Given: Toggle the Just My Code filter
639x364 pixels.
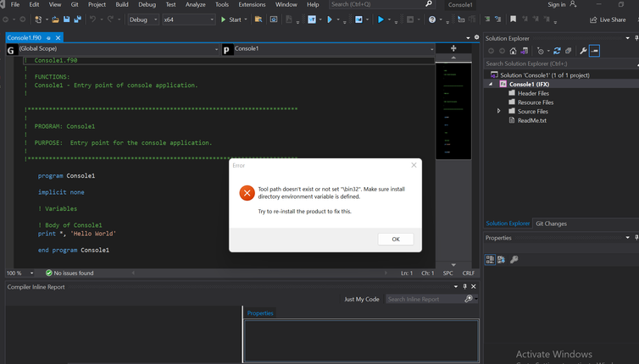Looking at the screenshot, I should point(362,299).
